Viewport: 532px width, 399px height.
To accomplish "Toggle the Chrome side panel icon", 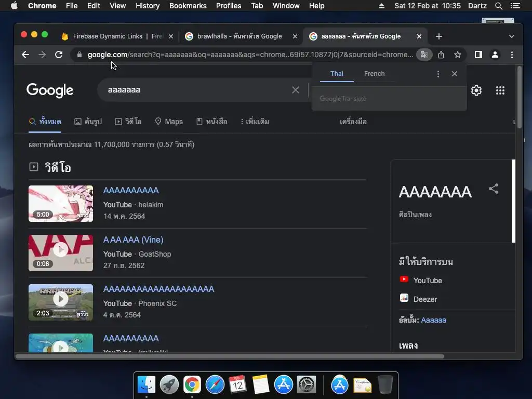I will coord(478,55).
